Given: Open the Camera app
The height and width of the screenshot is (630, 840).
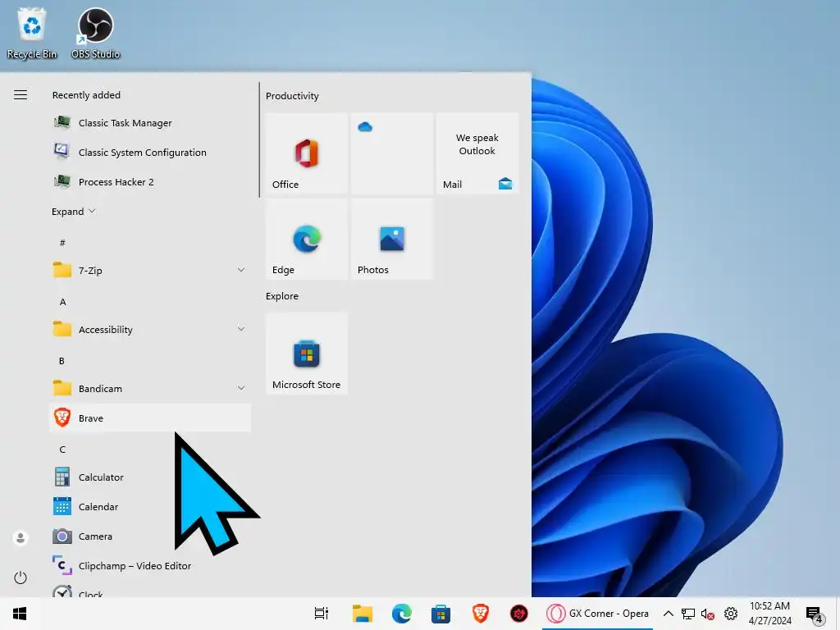Looking at the screenshot, I should (x=150, y=536).
